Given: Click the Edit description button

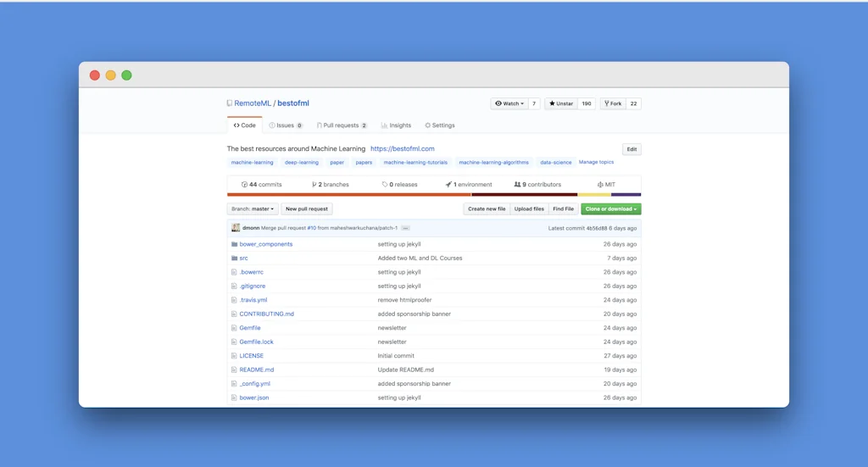Looking at the screenshot, I should coord(632,149).
